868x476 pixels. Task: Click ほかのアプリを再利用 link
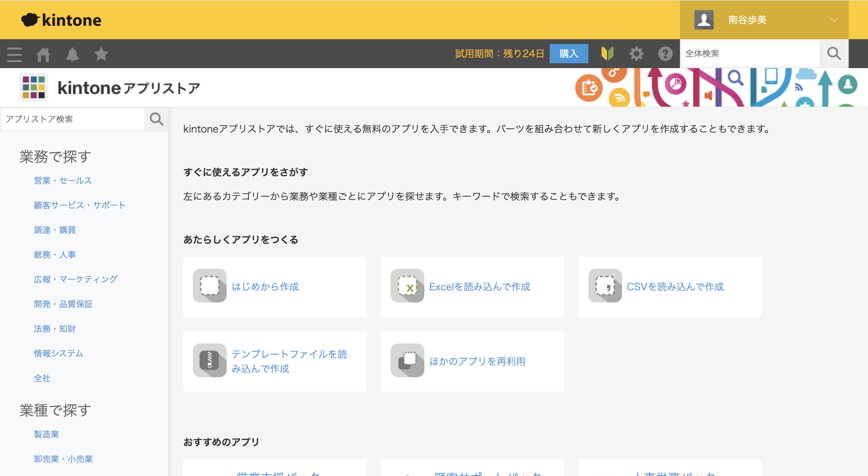[477, 362]
